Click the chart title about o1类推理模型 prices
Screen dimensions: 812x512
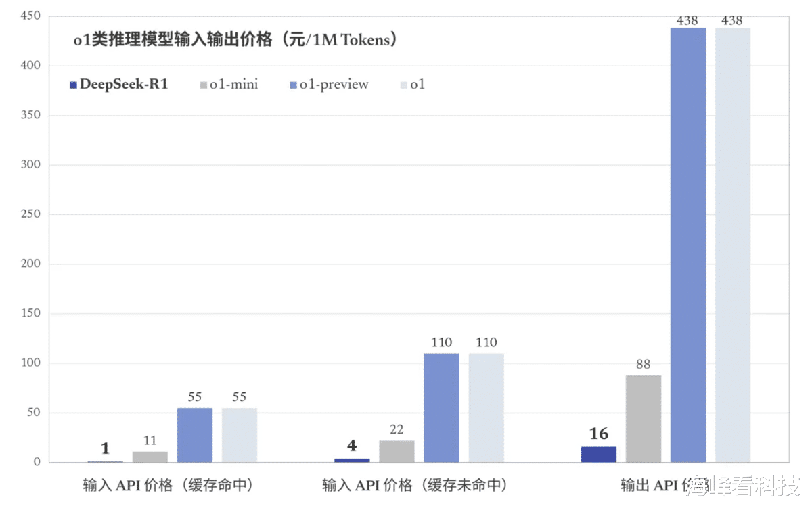(x=235, y=40)
